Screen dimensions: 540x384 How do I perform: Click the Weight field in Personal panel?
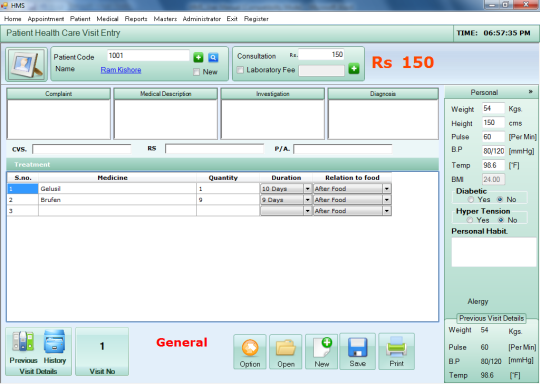(493, 108)
